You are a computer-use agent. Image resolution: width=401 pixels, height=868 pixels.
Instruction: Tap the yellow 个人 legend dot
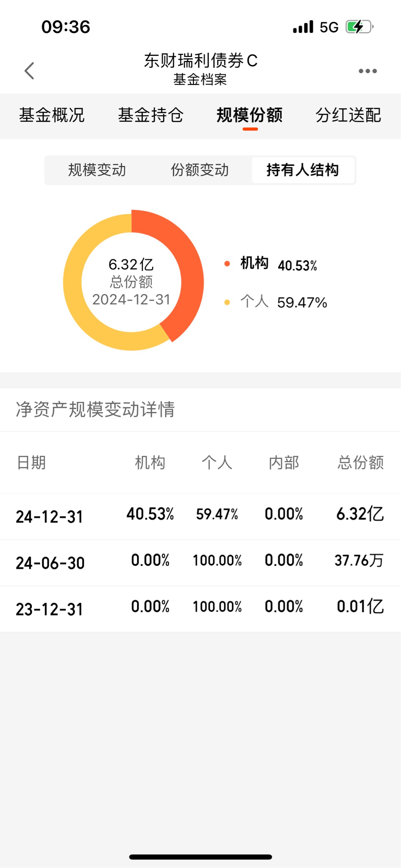point(227,302)
